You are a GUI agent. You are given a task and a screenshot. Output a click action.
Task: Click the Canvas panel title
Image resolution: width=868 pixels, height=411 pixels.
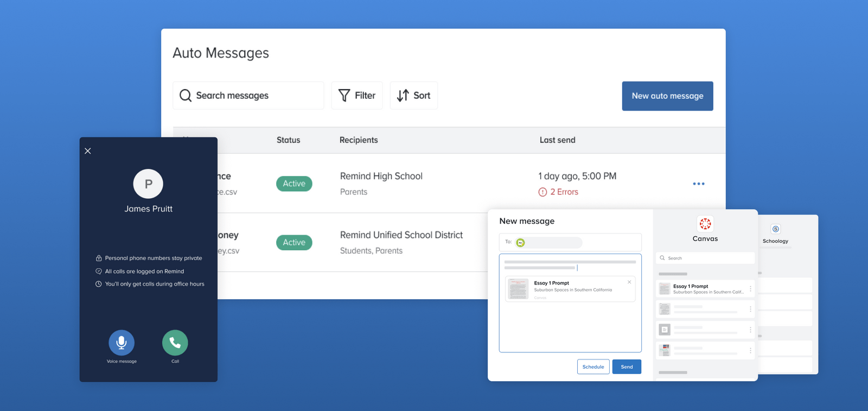tap(705, 239)
